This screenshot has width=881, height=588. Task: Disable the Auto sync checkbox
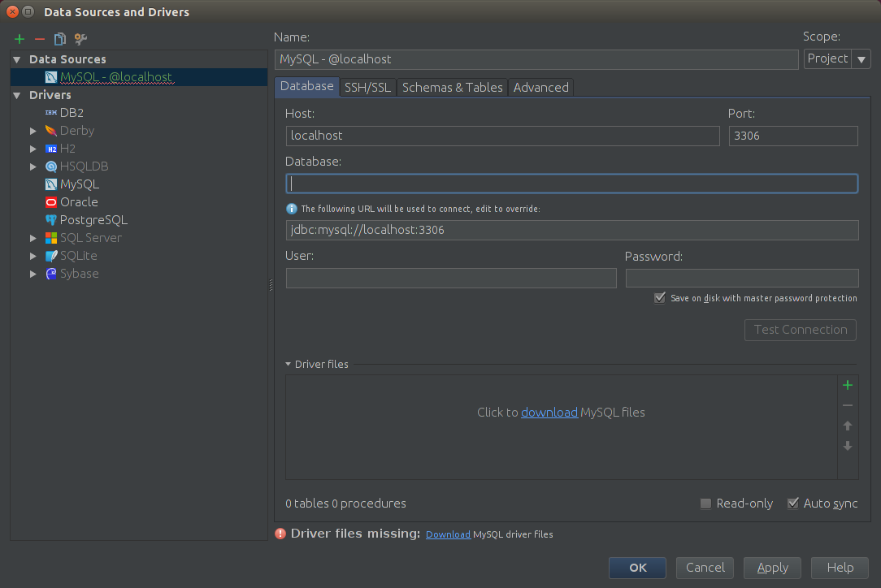pyautogui.click(x=793, y=504)
